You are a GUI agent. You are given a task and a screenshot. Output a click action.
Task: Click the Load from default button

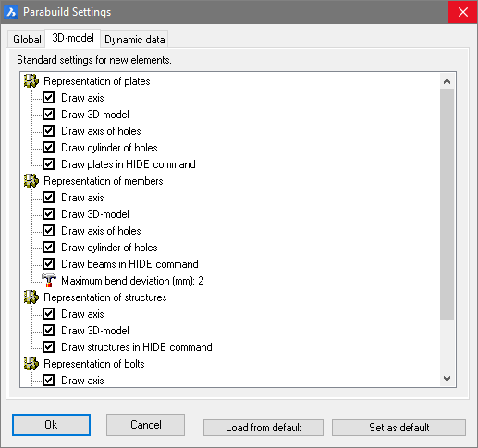(x=264, y=428)
